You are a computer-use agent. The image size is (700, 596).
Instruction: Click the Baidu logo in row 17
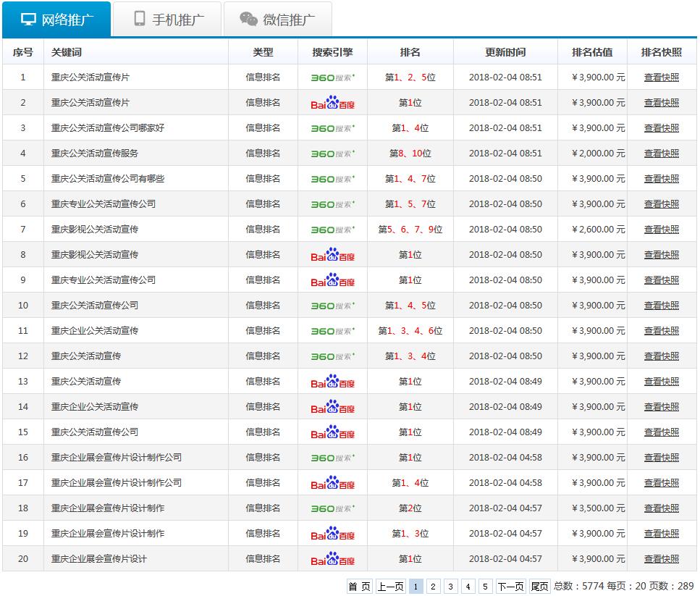332,483
